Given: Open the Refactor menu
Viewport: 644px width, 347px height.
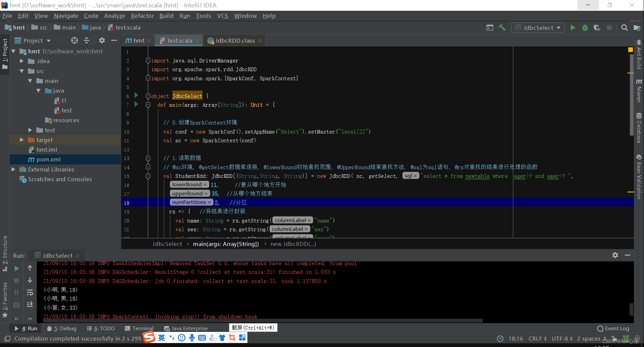Looking at the screenshot, I should coord(142,16).
